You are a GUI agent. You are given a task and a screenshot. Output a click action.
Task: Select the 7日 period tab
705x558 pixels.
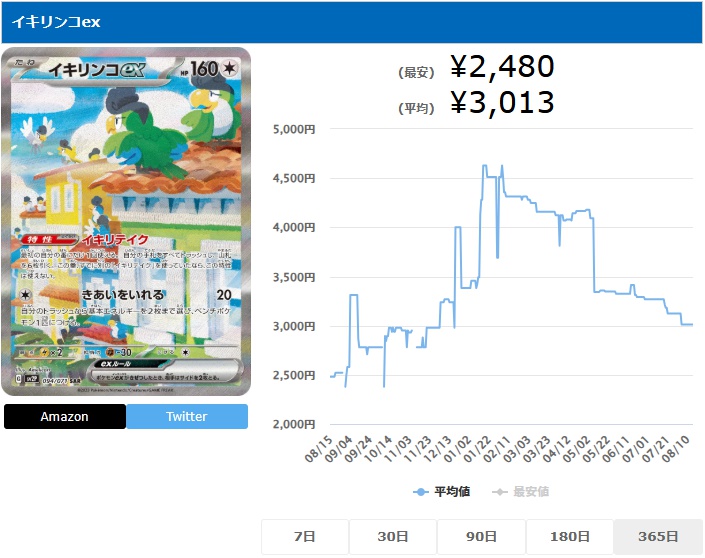coord(305,536)
